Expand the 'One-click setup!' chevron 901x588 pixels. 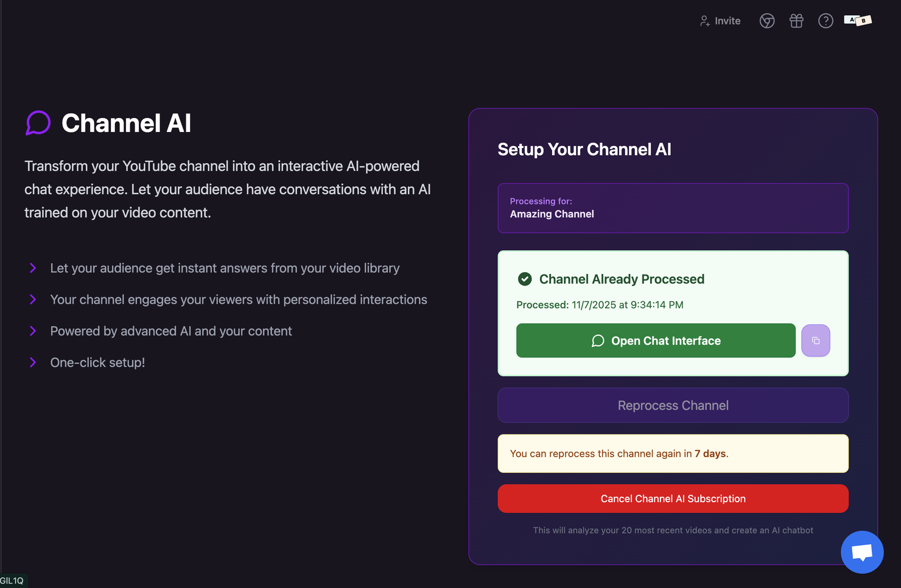tap(33, 363)
